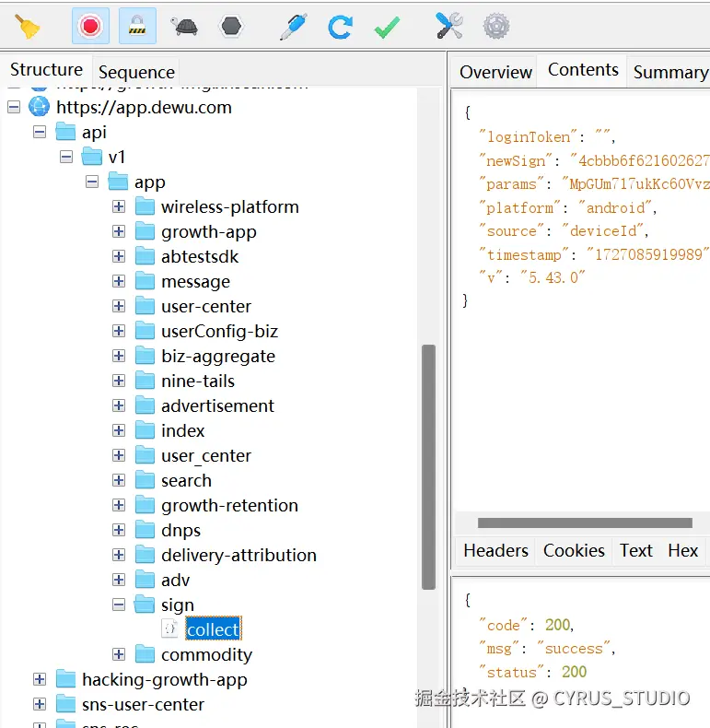
Task: Expand the user_center folder
Action: (x=119, y=455)
